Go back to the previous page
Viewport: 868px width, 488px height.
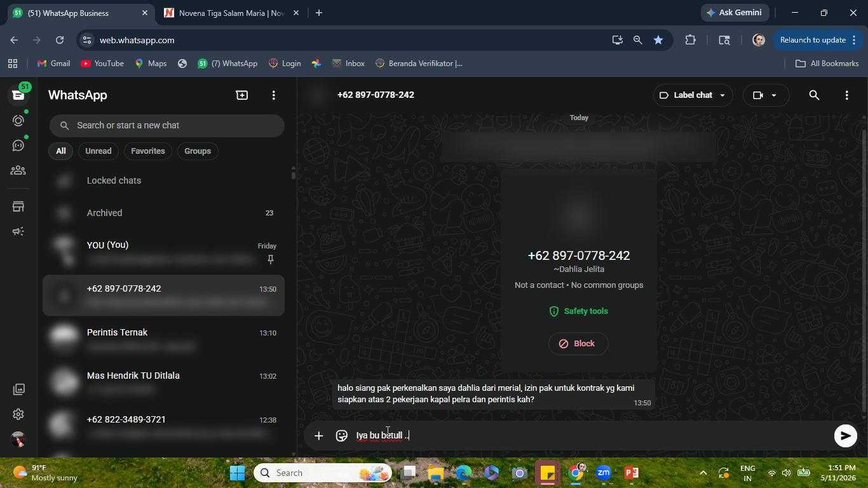(x=14, y=40)
